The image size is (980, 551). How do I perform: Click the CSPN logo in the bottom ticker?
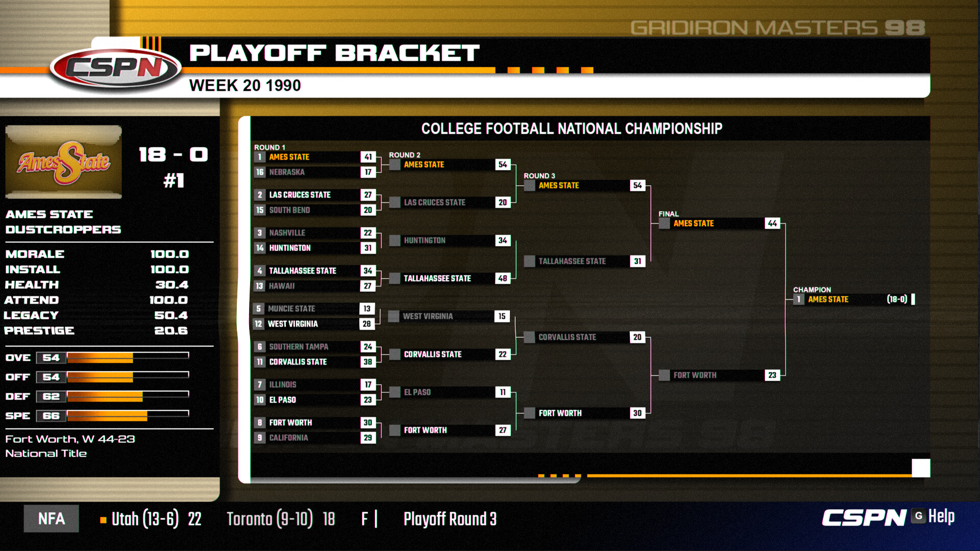click(864, 517)
